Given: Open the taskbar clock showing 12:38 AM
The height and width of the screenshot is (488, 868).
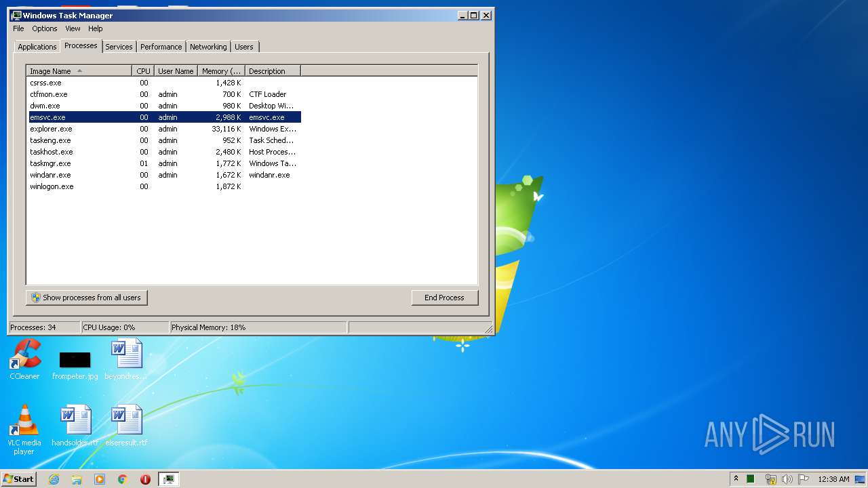Looking at the screenshot, I should (x=833, y=479).
